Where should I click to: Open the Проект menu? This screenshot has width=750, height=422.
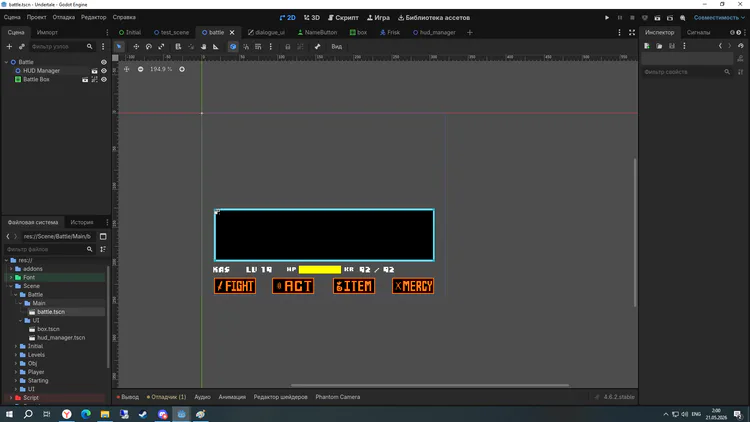(36, 17)
